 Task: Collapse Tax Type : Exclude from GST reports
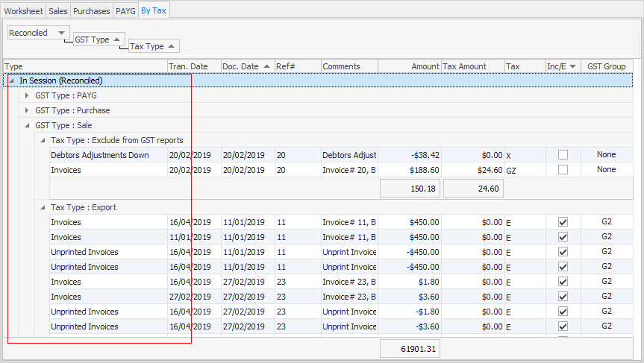[43, 140]
